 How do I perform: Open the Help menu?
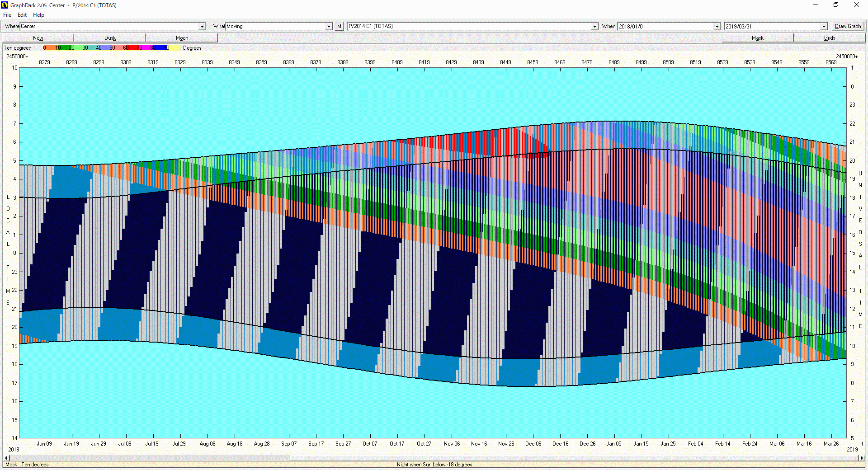click(38, 15)
